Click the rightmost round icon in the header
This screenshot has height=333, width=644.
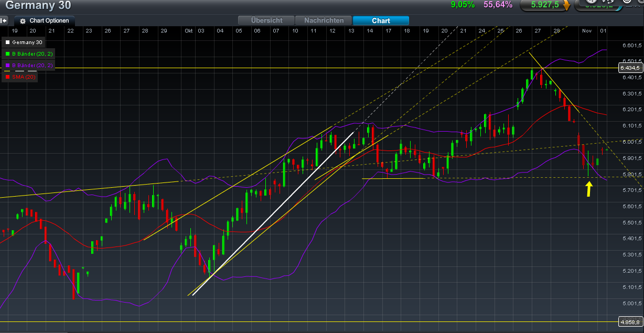pyautogui.click(x=641, y=3)
